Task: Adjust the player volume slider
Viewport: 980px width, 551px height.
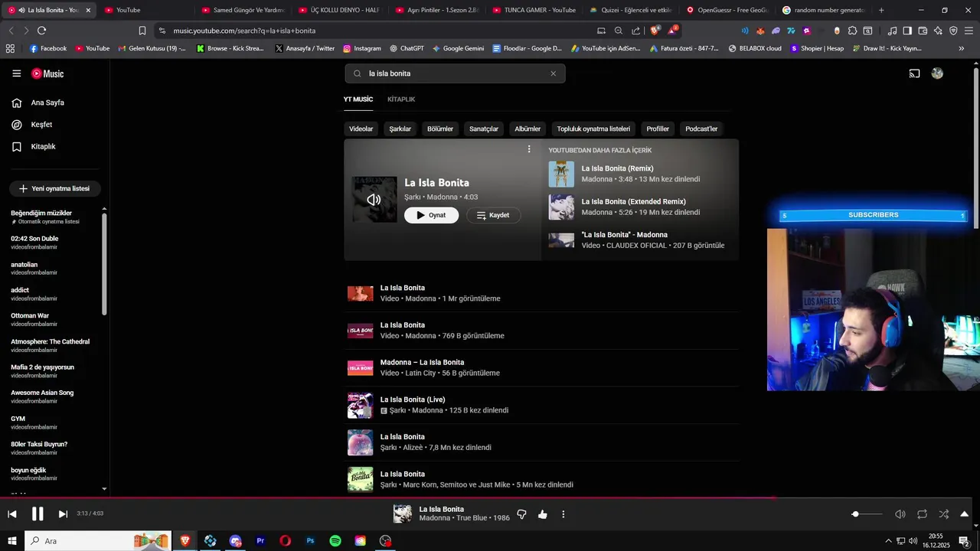Action: (867, 514)
